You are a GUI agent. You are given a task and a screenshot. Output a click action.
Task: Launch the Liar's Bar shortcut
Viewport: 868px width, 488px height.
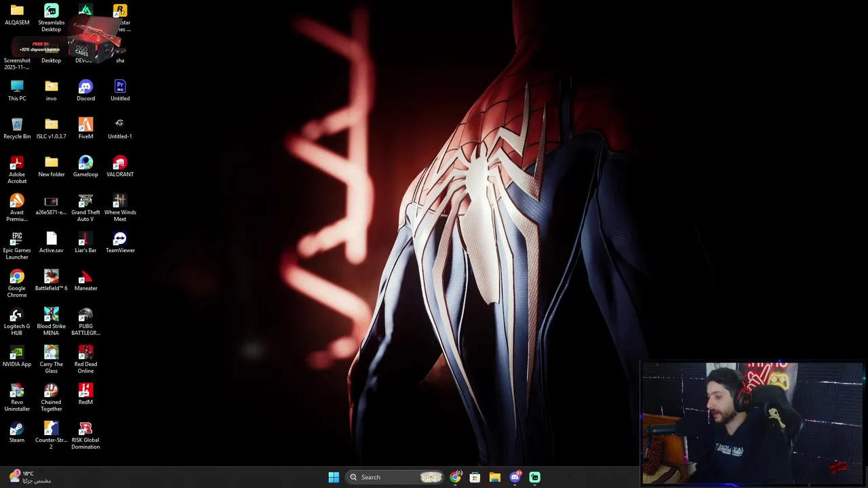(85, 243)
